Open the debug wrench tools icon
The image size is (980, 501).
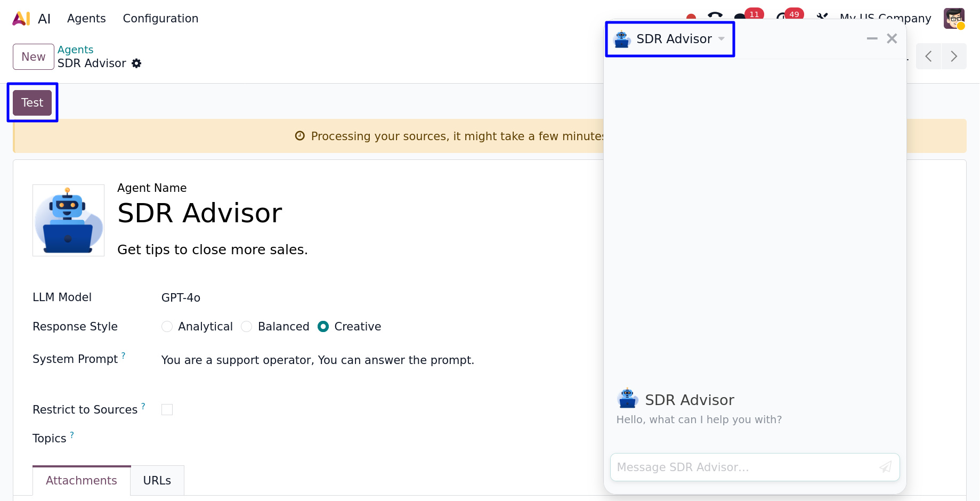coord(822,16)
